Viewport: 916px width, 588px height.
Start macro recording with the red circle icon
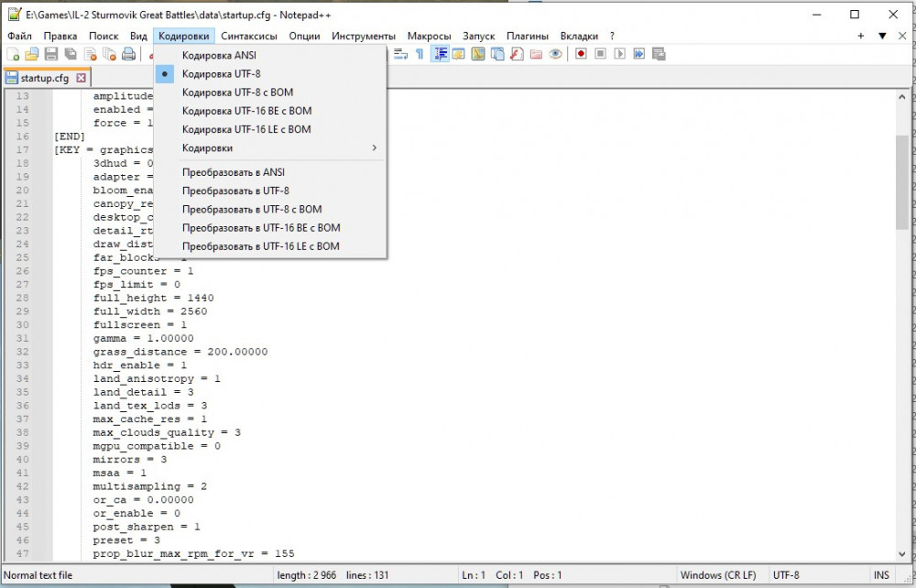pyautogui.click(x=581, y=54)
